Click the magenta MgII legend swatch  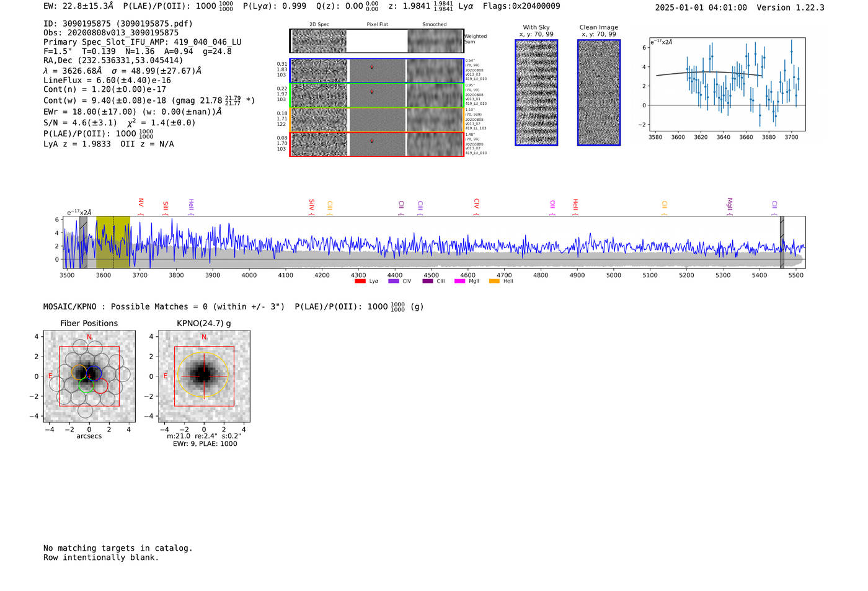coord(459,281)
